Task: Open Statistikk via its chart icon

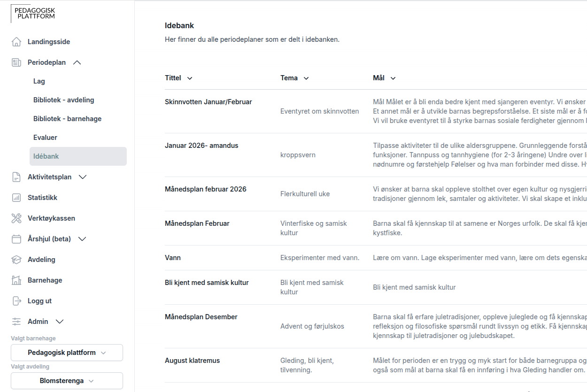Action: 16,198
